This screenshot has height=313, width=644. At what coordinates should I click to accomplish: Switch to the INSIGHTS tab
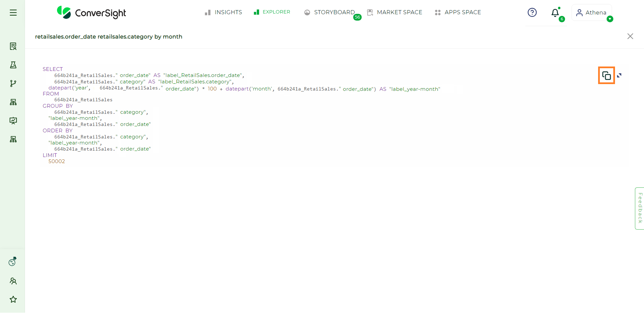(223, 12)
